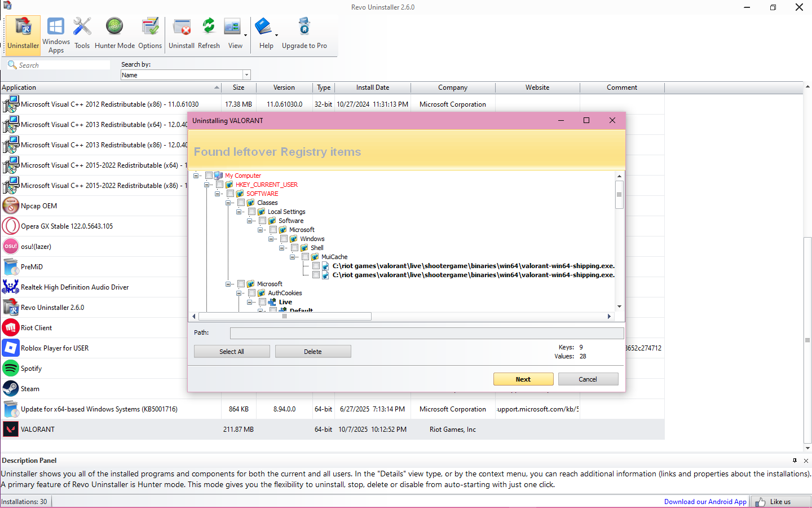Select the PreMiD program icon

pyautogui.click(x=11, y=267)
